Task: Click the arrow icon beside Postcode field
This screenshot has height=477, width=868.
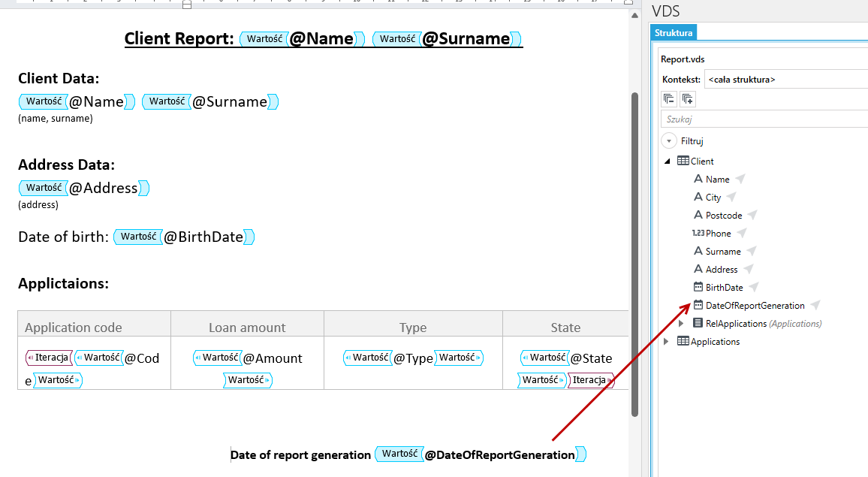Action: [752, 215]
